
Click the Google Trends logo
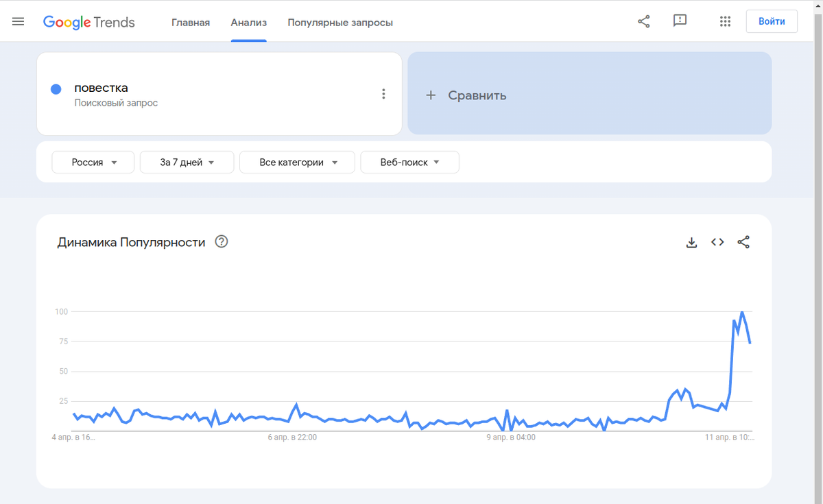click(x=89, y=22)
